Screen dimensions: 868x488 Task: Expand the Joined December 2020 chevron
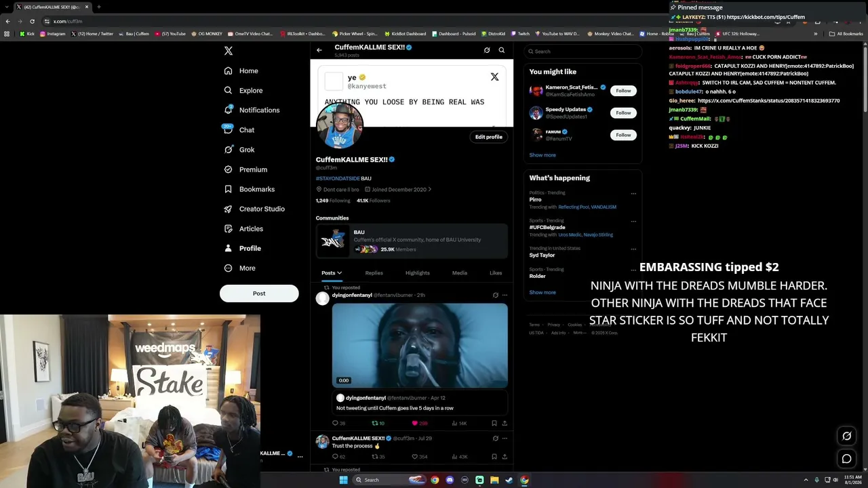point(429,190)
